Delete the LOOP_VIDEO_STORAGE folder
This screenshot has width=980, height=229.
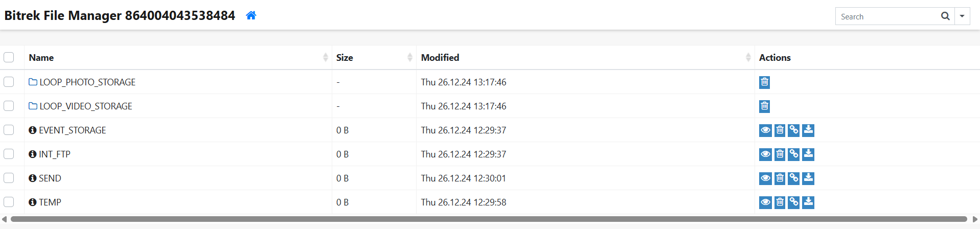pyautogui.click(x=764, y=106)
